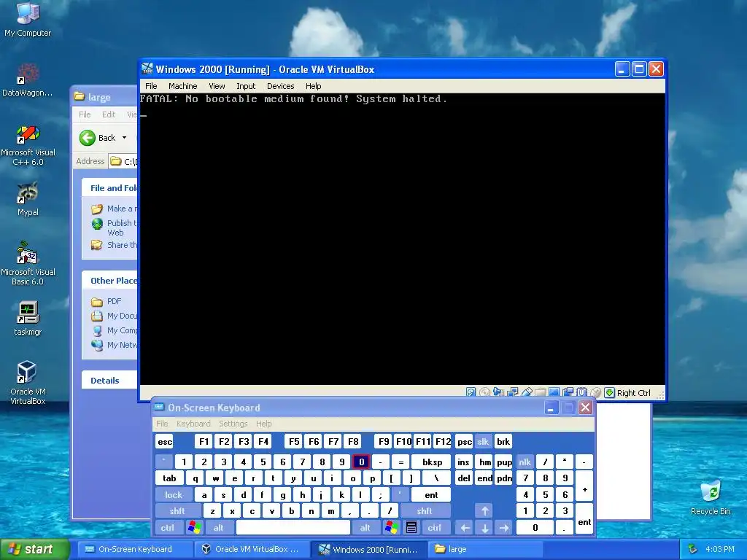Toggle the left shft key on keyboard
The width and height of the screenshot is (747, 560).
point(177,511)
